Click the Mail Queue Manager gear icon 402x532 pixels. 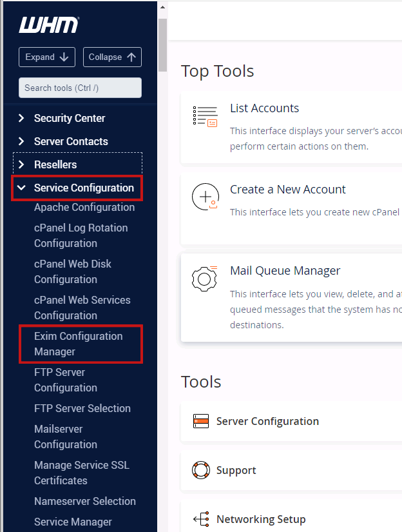click(x=204, y=279)
